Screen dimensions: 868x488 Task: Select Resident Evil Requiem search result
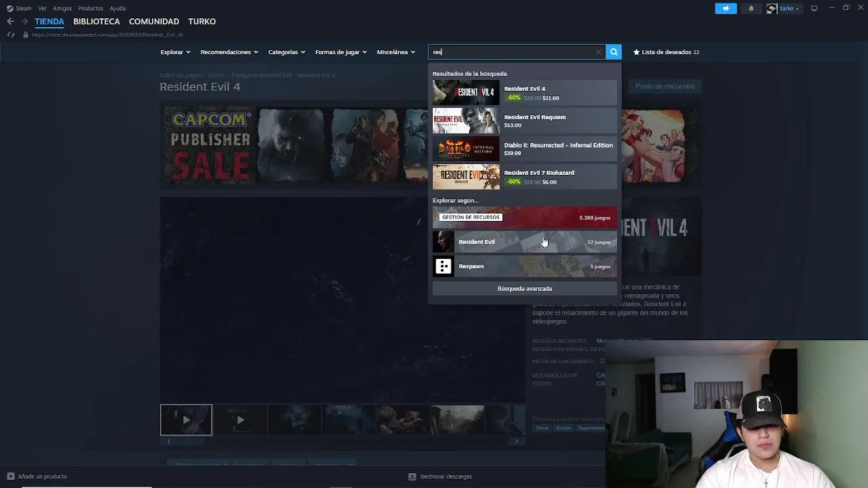pos(525,121)
